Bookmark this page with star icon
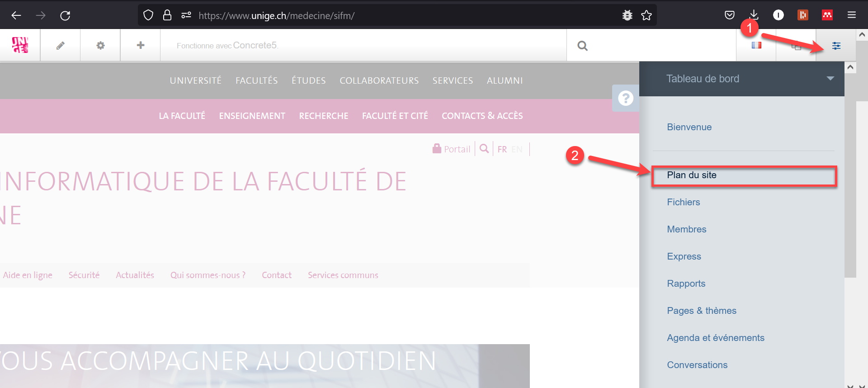Viewport: 868px width, 388px height. (x=646, y=15)
